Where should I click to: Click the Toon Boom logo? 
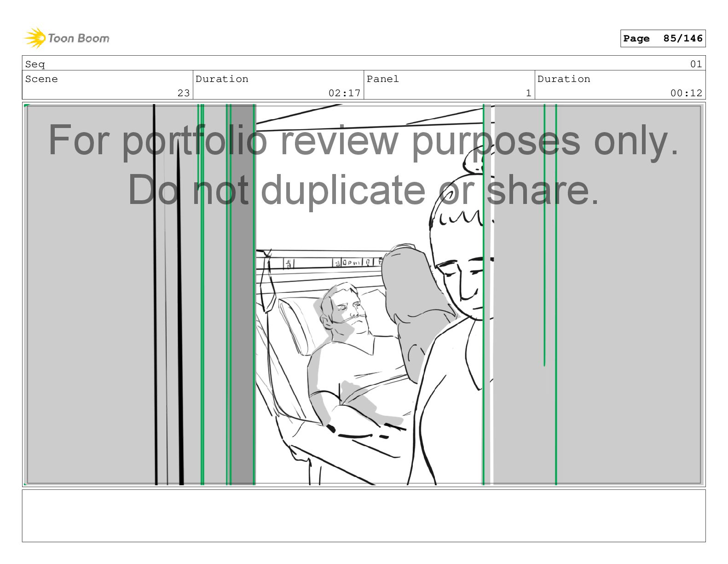(x=67, y=38)
